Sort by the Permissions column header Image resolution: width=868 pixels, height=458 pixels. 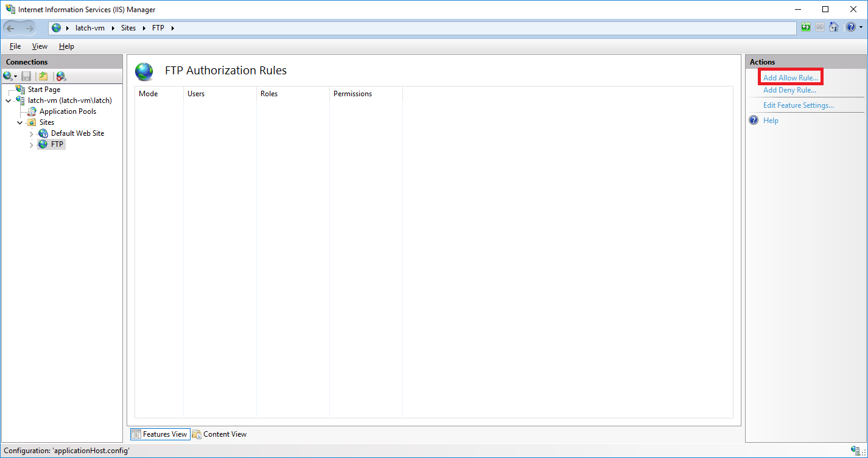(x=366, y=94)
